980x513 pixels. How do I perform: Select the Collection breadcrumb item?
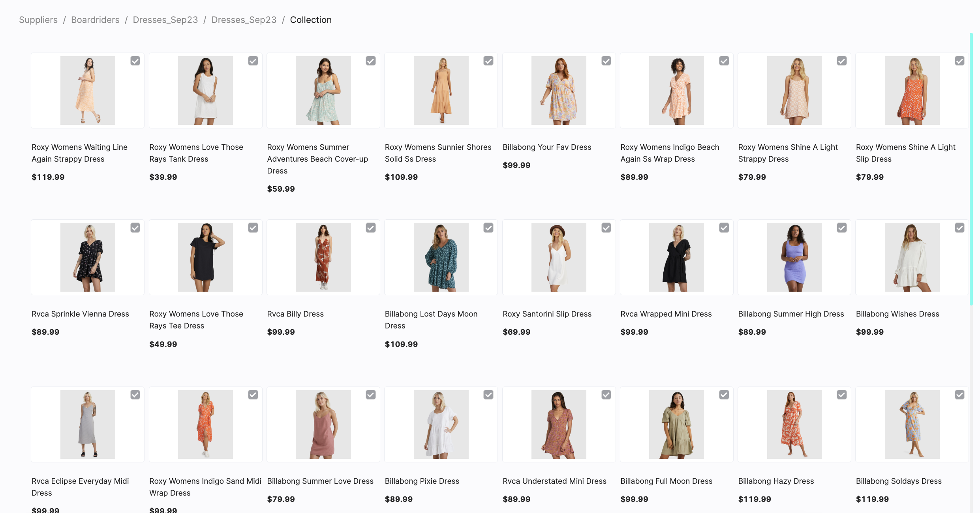[x=311, y=20]
